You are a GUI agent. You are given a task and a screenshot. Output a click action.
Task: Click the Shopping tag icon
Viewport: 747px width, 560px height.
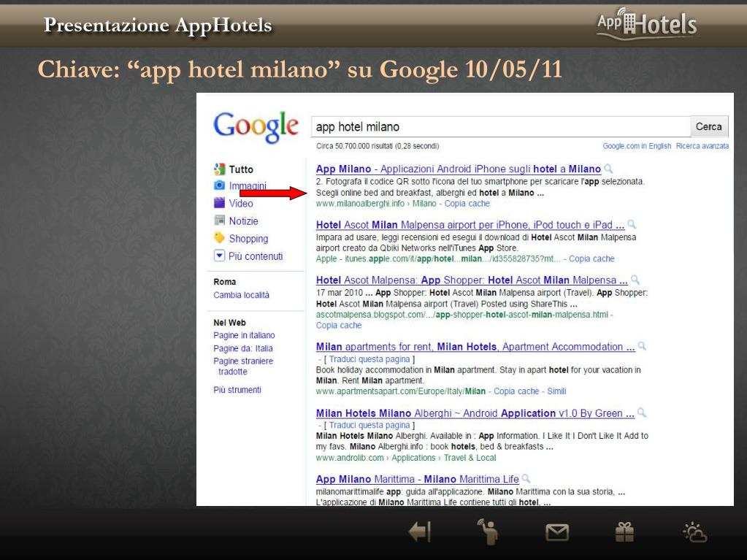click(219, 238)
